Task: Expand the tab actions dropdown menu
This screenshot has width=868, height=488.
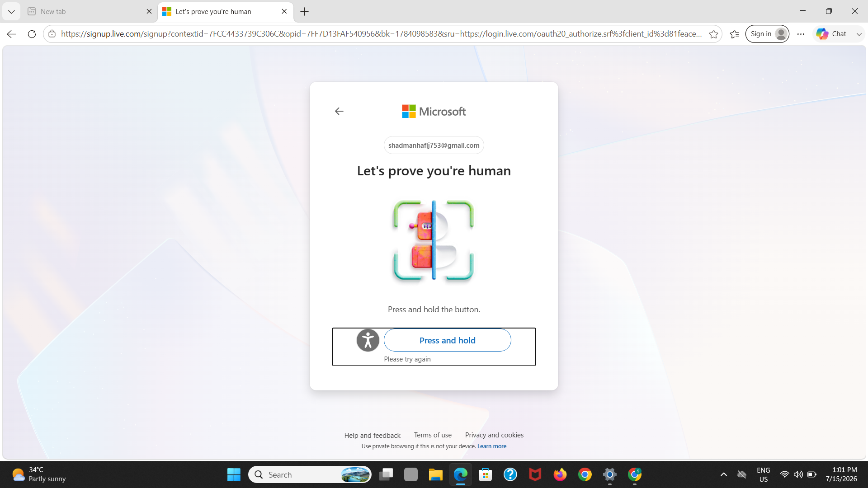Action: coord(11,12)
